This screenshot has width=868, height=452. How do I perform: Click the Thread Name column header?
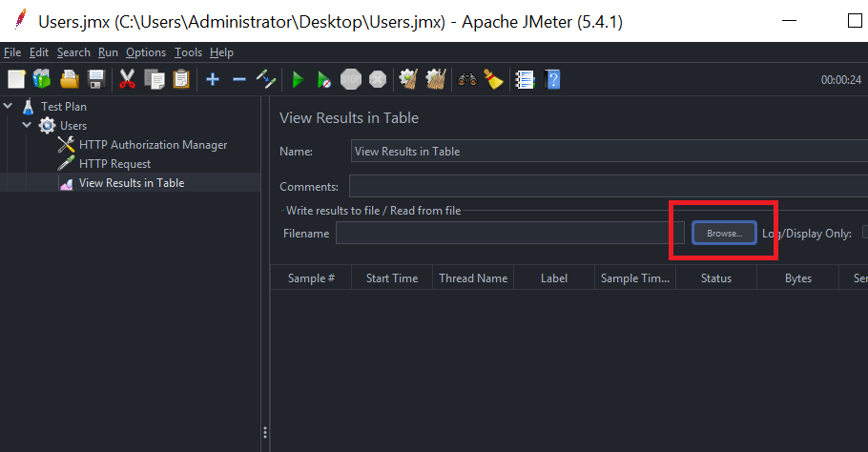473,278
